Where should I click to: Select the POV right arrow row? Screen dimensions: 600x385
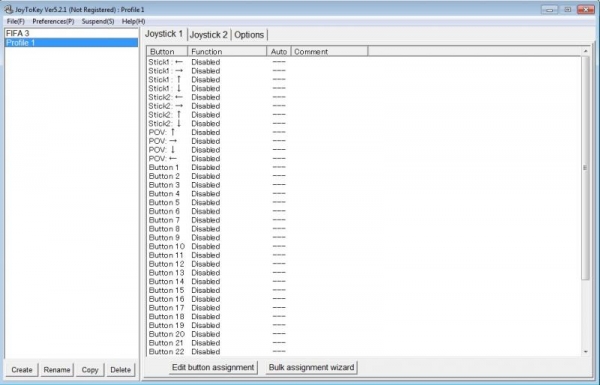[364, 141]
